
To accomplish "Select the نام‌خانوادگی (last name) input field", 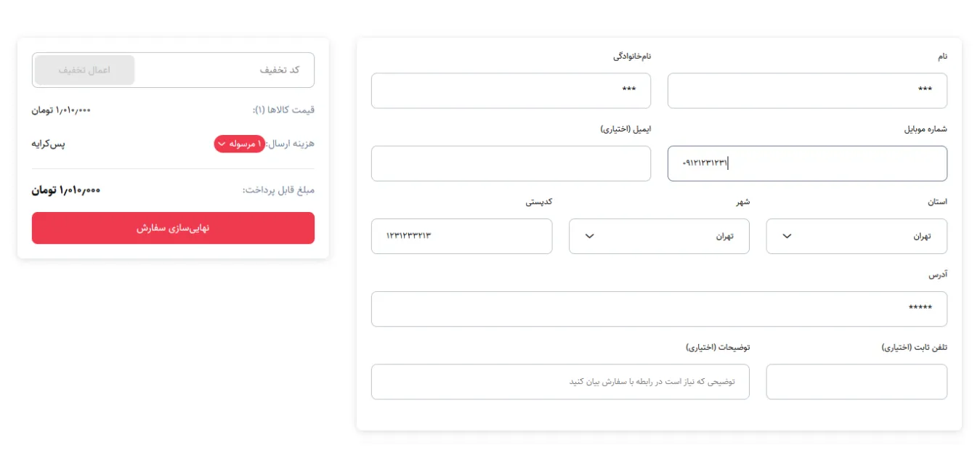I will pos(510,91).
